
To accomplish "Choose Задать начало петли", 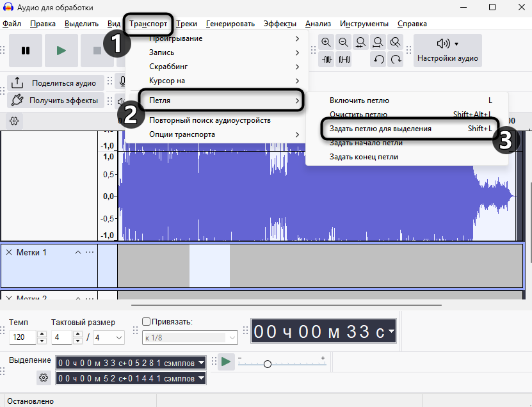I will [x=407, y=143].
